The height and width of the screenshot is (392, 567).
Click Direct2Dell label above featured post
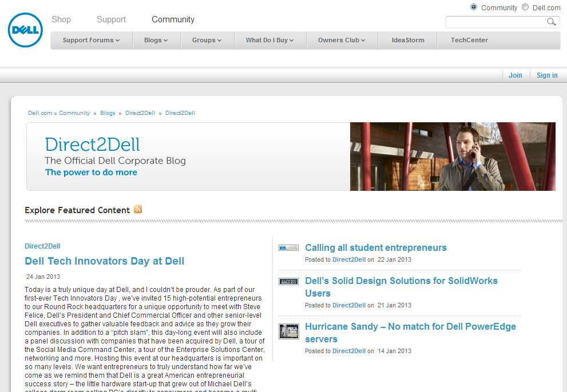42,246
